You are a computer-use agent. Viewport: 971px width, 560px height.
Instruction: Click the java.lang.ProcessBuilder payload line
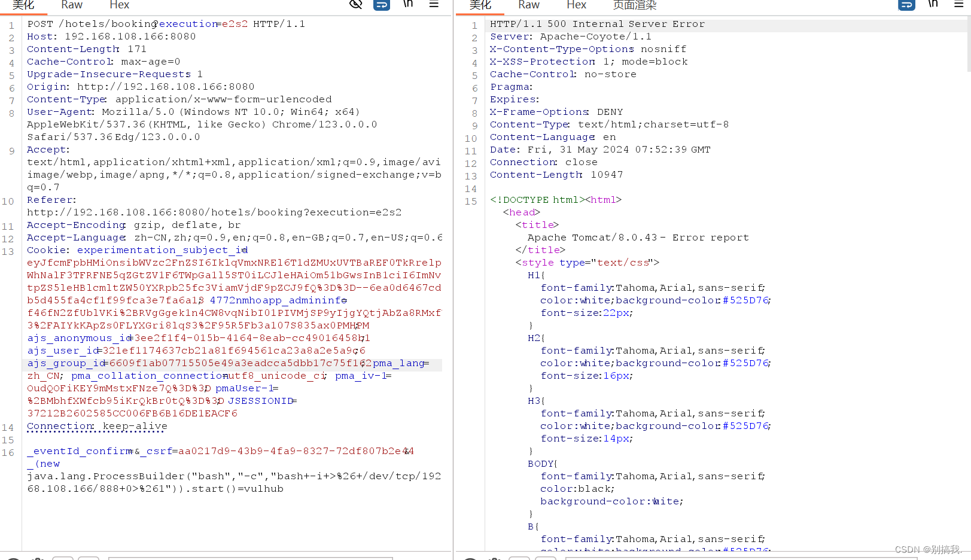pyautogui.click(x=234, y=476)
